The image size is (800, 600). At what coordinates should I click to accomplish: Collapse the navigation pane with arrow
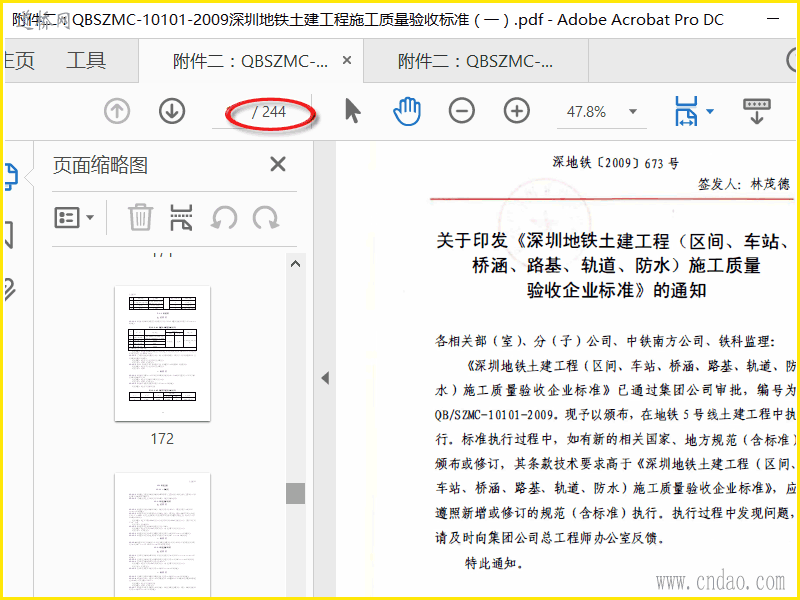(325, 378)
